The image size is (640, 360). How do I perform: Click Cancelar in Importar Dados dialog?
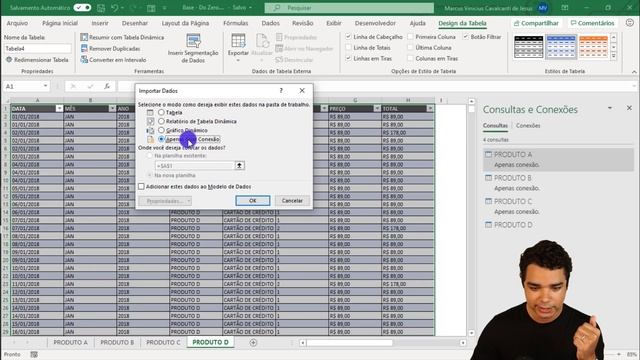(x=292, y=201)
